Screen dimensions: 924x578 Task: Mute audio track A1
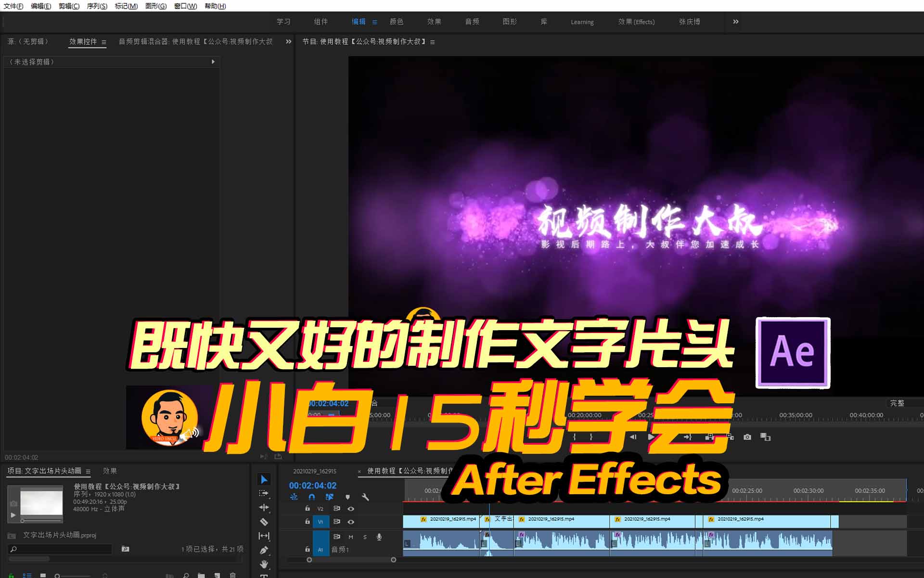point(351,537)
